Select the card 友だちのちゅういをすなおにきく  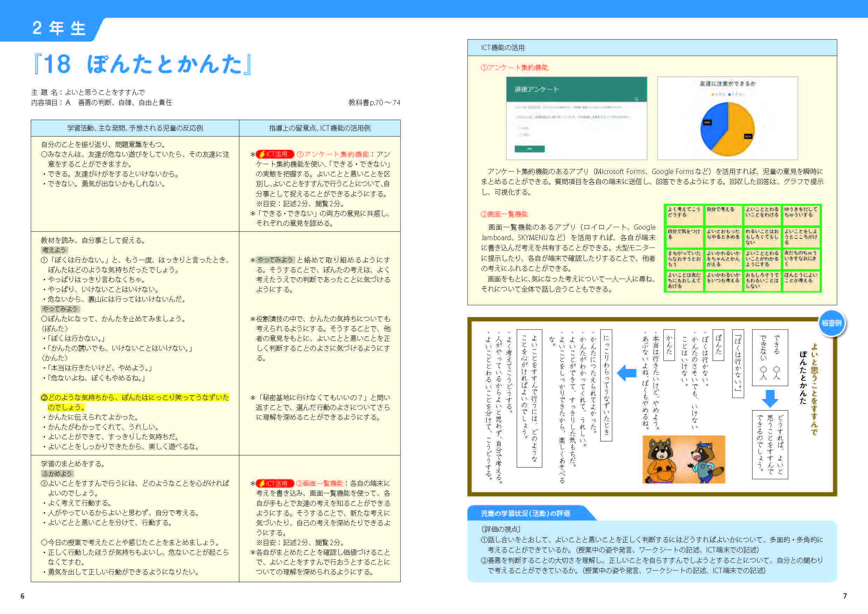click(801, 259)
